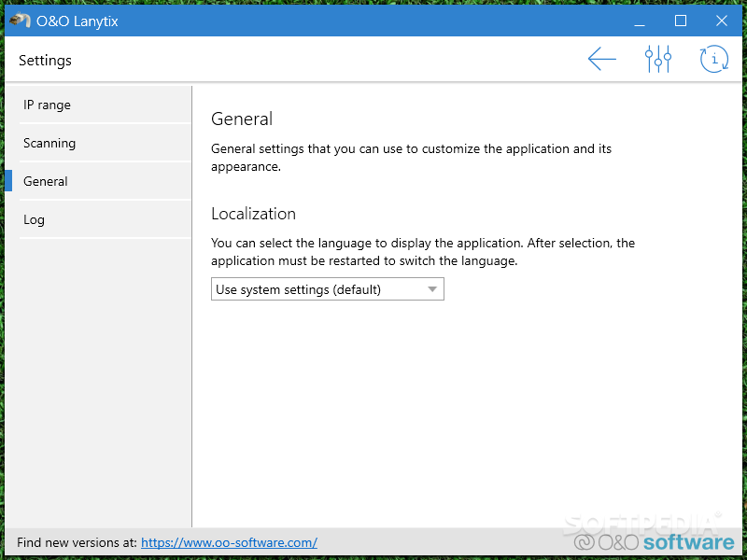Minimize the O&O Lanytix window
747x560 pixels.
coord(640,21)
